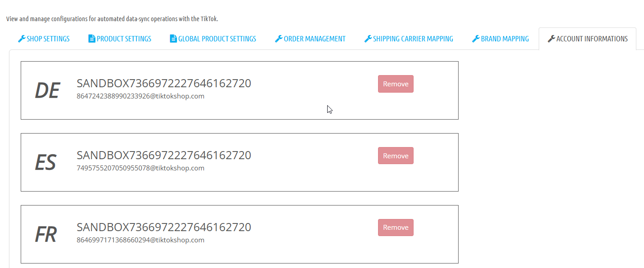Remove the FR sandbox account

coord(396,228)
